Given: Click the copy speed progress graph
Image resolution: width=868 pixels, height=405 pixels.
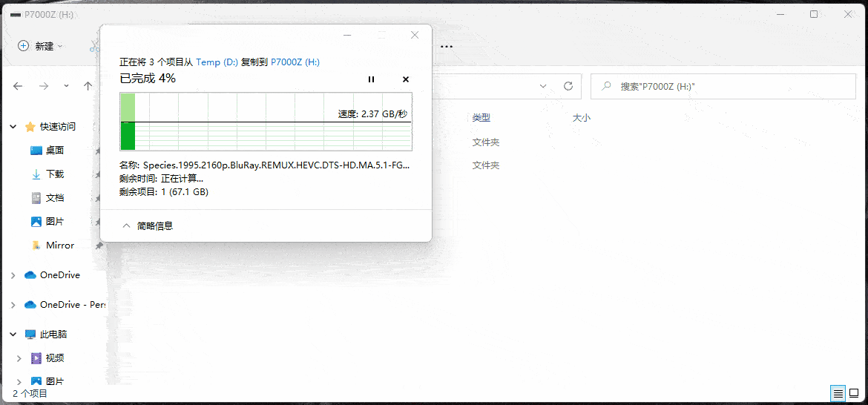Looking at the screenshot, I should tap(266, 122).
